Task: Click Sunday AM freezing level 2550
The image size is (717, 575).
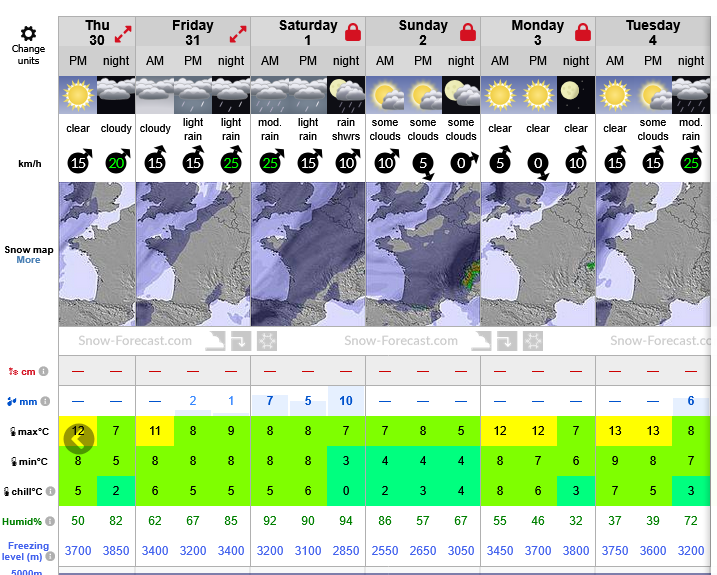Action: pos(385,551)
